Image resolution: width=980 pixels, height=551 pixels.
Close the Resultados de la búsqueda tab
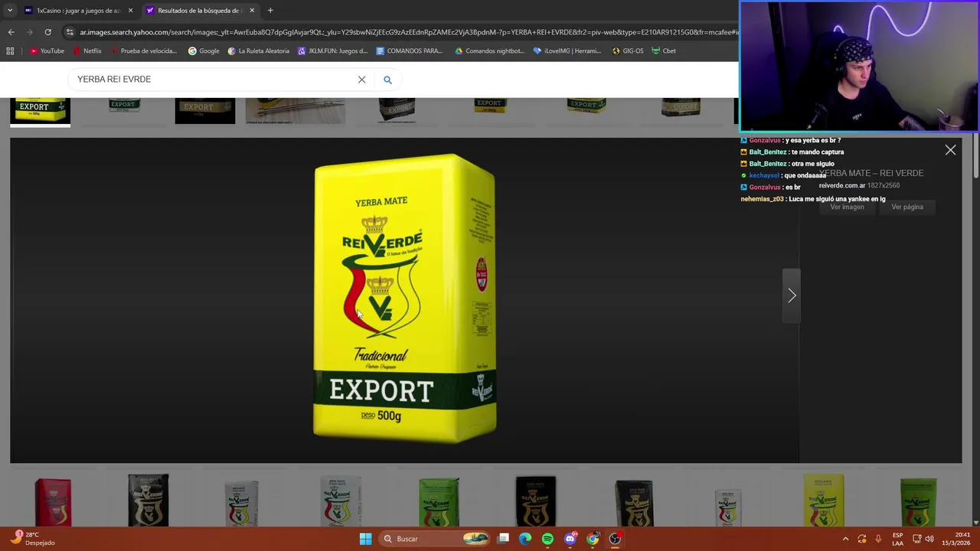[252, 11]
